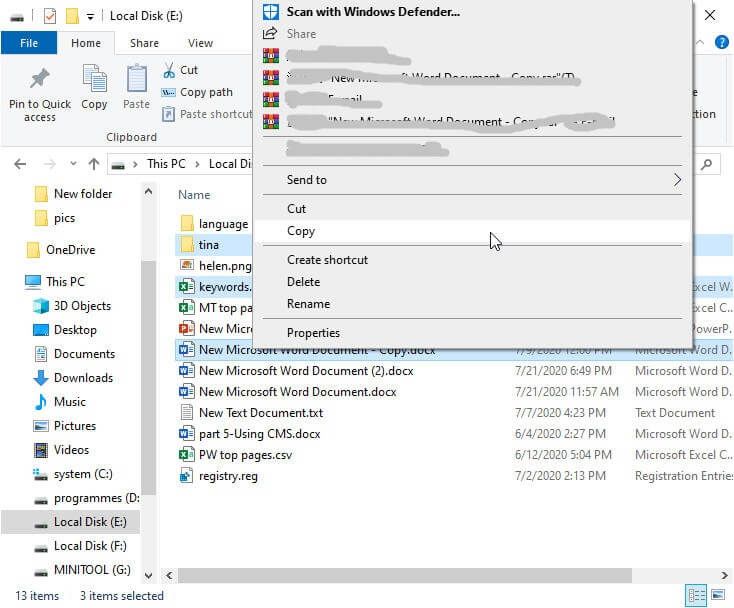Click the Paste clipboard icon
The width and height of the screenshot is (734, 608).
[x=137, y=78]
